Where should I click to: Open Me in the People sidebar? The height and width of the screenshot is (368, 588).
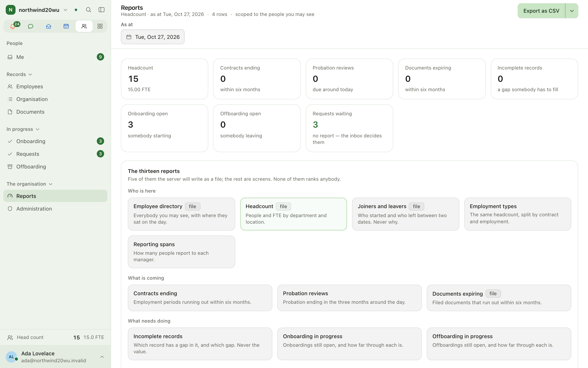(55, 57)
